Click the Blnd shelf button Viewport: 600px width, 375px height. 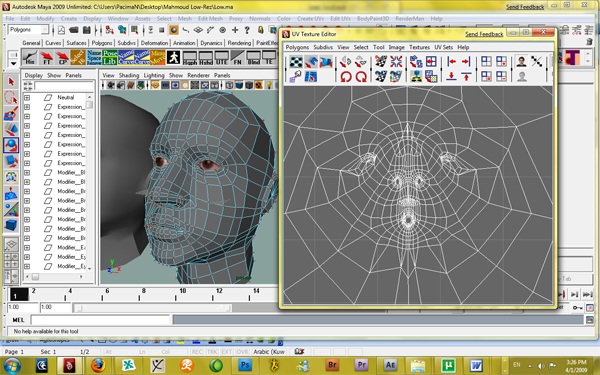pos(253,57)
